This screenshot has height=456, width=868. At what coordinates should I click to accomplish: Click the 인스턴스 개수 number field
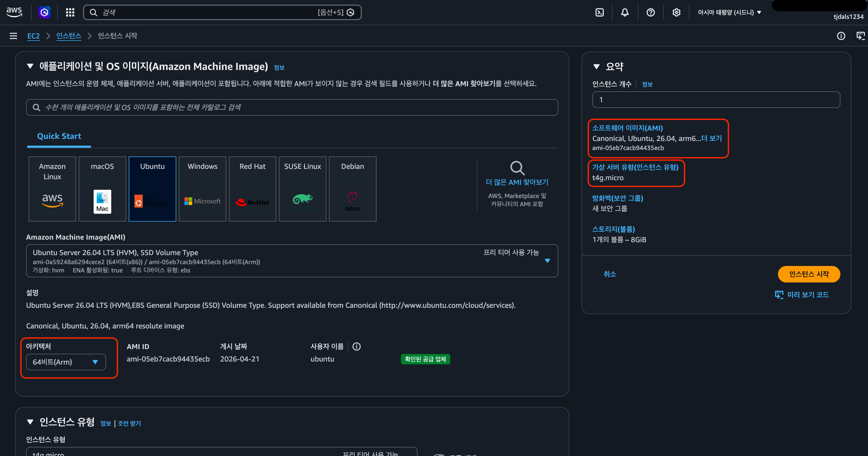coord(716,100)
